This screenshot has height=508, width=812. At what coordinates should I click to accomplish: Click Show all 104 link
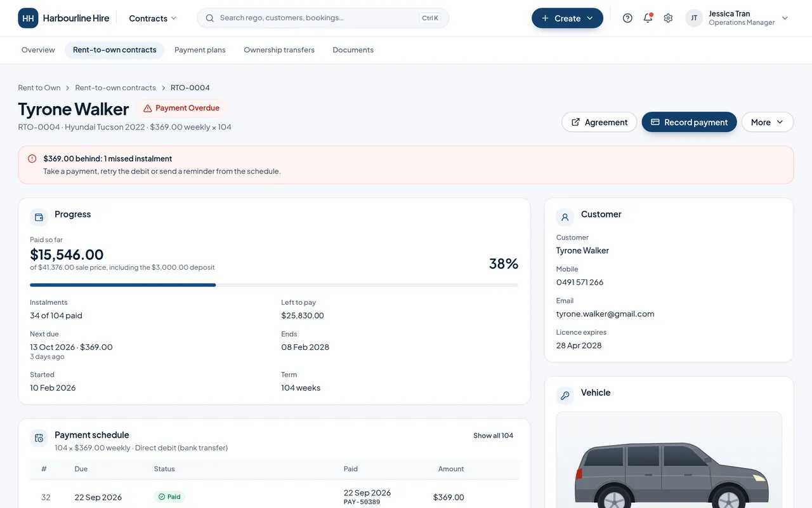click(493, 436)
